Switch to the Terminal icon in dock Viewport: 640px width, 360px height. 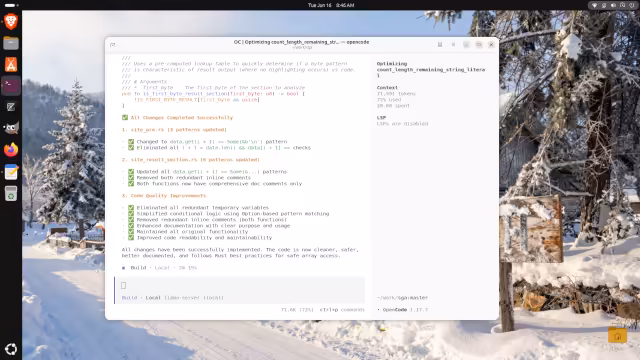(x=11, y=85)
